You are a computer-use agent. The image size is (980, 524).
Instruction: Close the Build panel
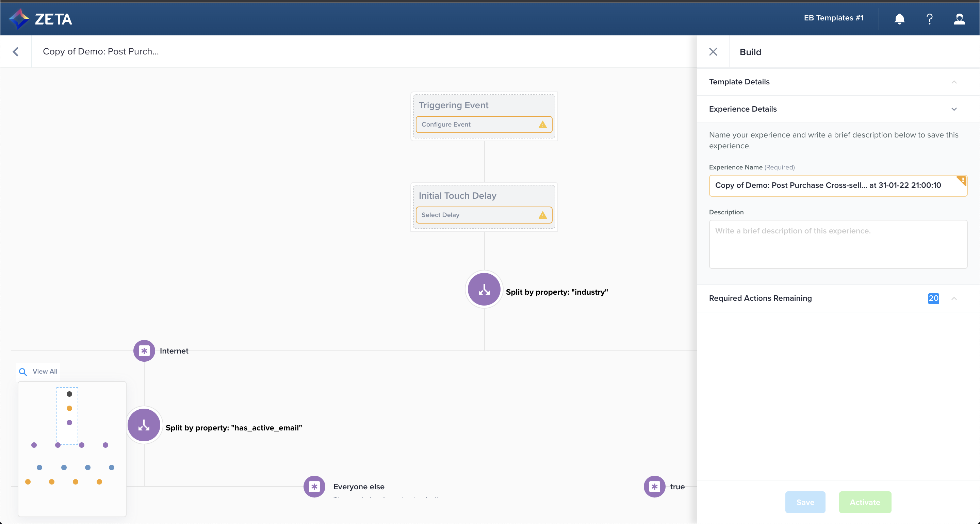(x=713, y=52)
